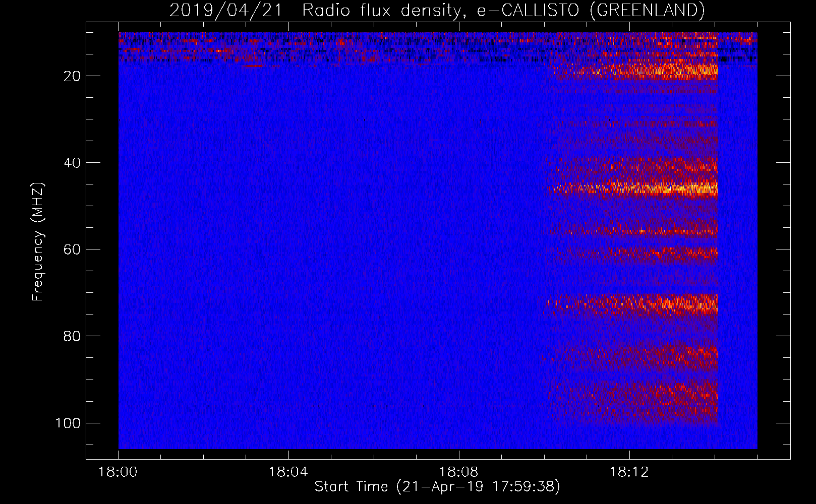The width and height of the screenshot is (816, 504).
Task: Click the '20' frequency tick label
Action: tap(73, 76)
